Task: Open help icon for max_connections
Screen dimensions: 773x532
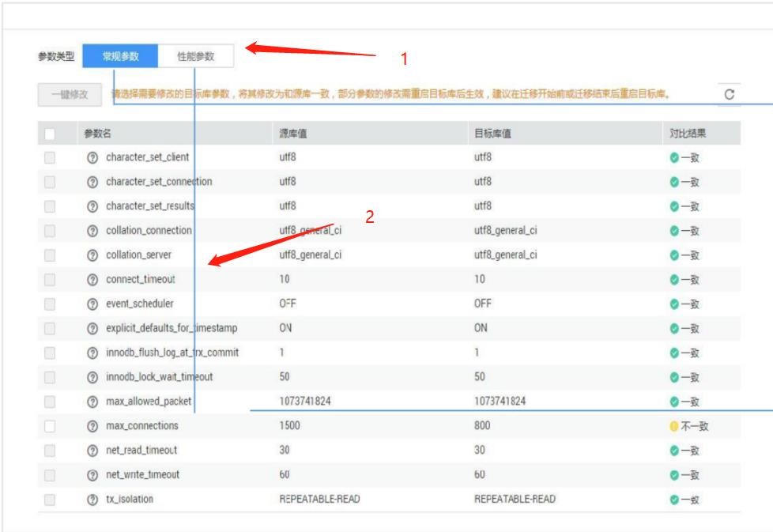Action: (x=92, y=426)
